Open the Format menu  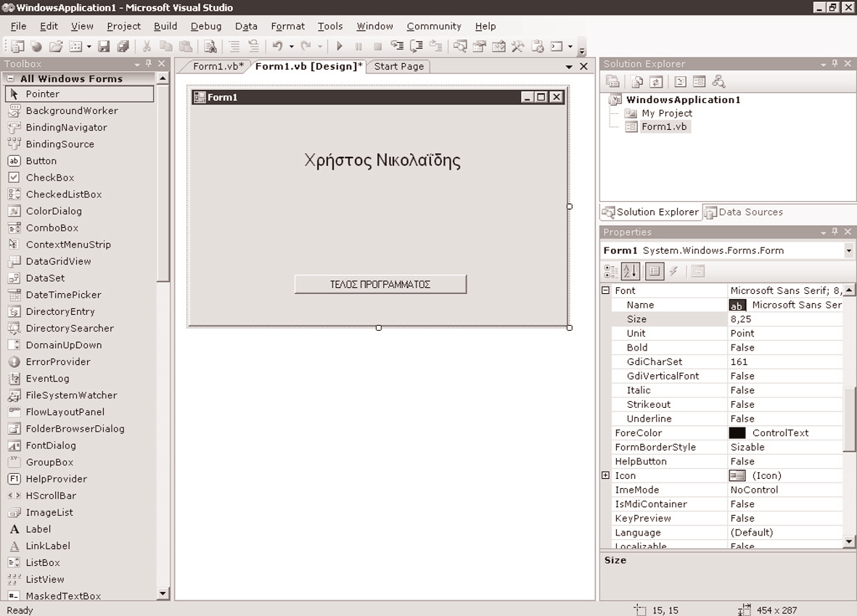click(287, 26)
